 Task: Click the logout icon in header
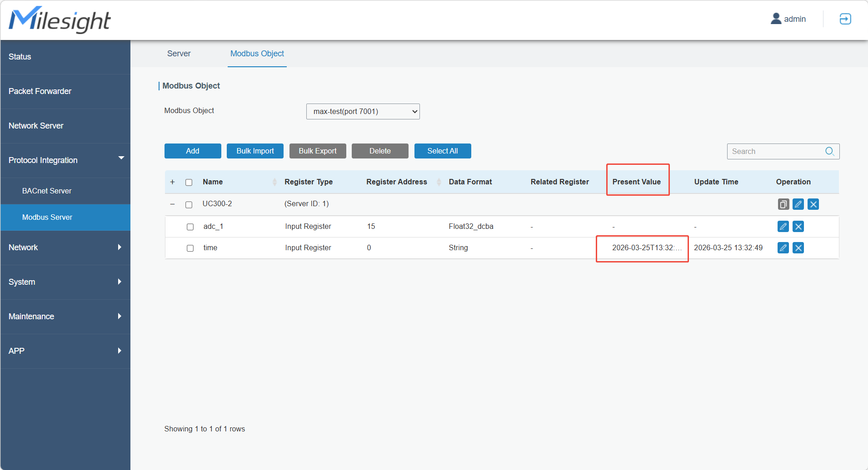coord(845,19)
